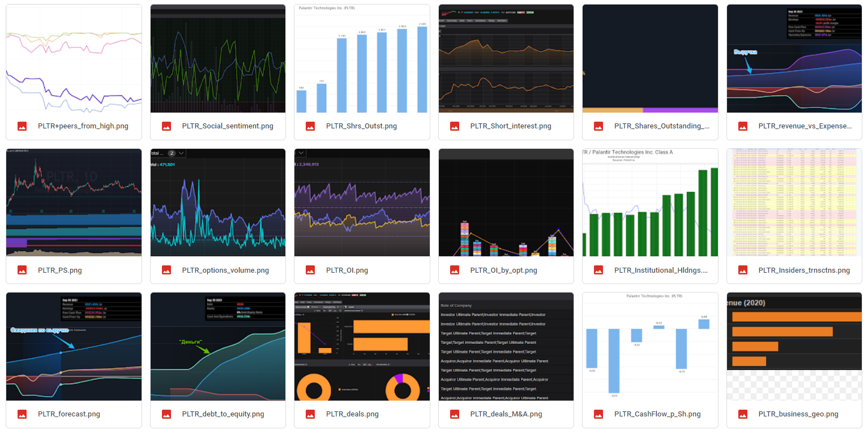Viewport: 868px width, 434px height.
Task: Select file name PLTR_Social_sentiment.png
Action: click(x=228, y=126)
